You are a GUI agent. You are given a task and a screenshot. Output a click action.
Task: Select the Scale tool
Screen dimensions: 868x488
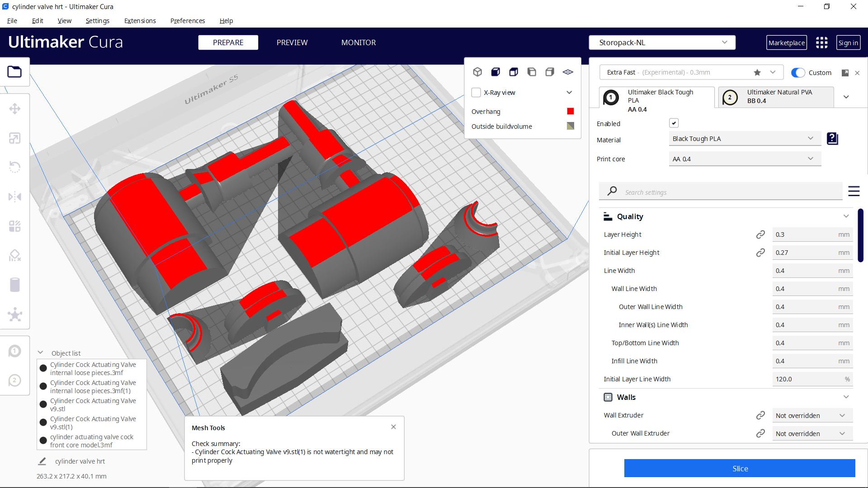pos(15,138)
